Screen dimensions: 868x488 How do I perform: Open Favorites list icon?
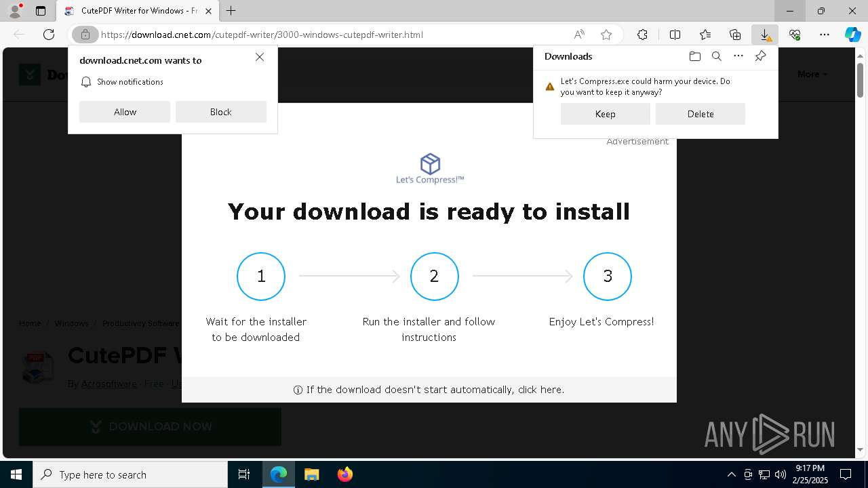705,35
